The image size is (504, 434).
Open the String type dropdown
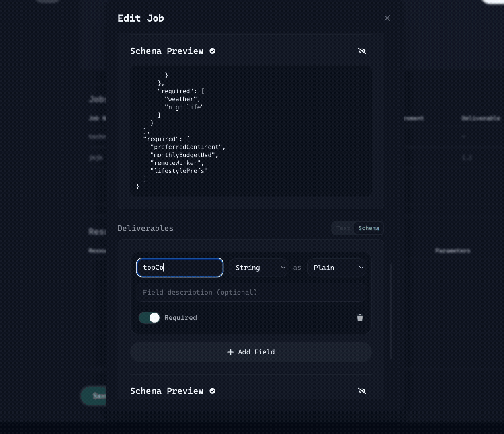(x=258, y=268)
